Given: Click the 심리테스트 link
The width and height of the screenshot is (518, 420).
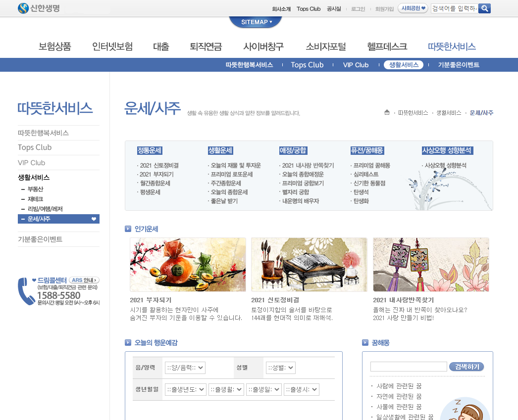Looking at the screenshot, I should click(366, 174).
